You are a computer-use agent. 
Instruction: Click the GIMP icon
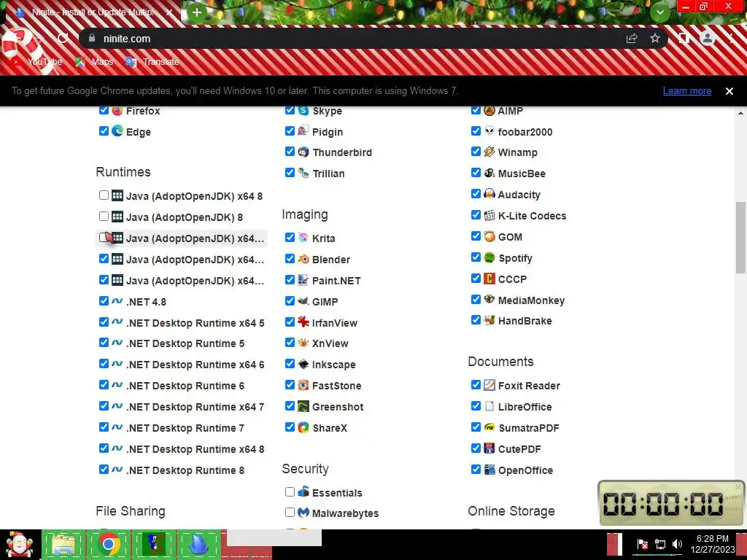click(x=303, y=301)
